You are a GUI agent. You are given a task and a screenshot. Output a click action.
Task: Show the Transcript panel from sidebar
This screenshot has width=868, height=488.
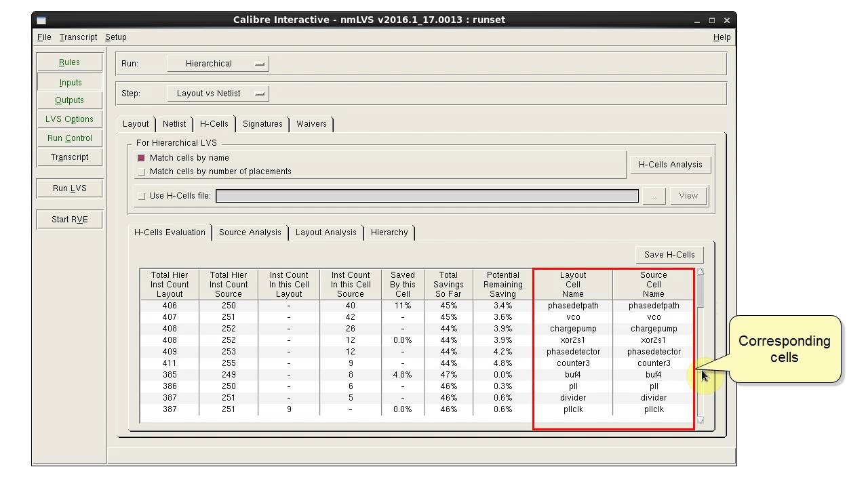tap(69, 157)
